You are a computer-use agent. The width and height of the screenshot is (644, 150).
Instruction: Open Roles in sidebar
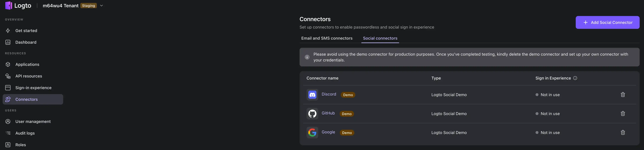[21, 145]
